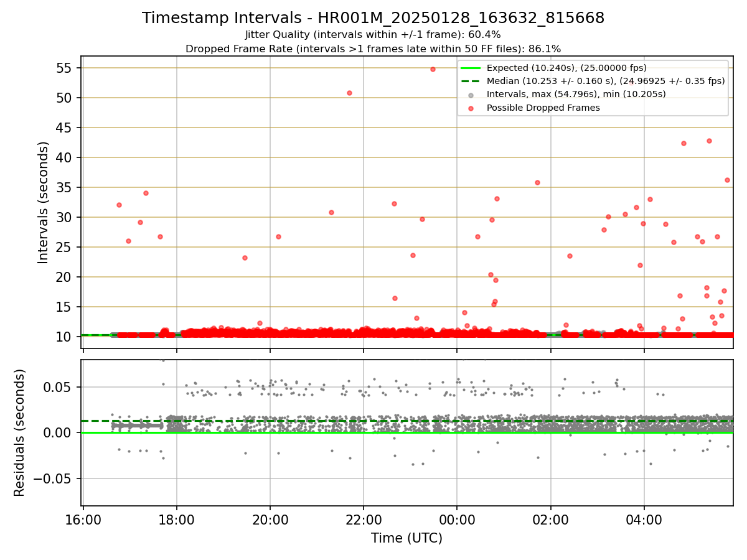Click the x-axis tick label '18:00'
The width and height of the screenshot is (747, 560).
pos(177,520)
